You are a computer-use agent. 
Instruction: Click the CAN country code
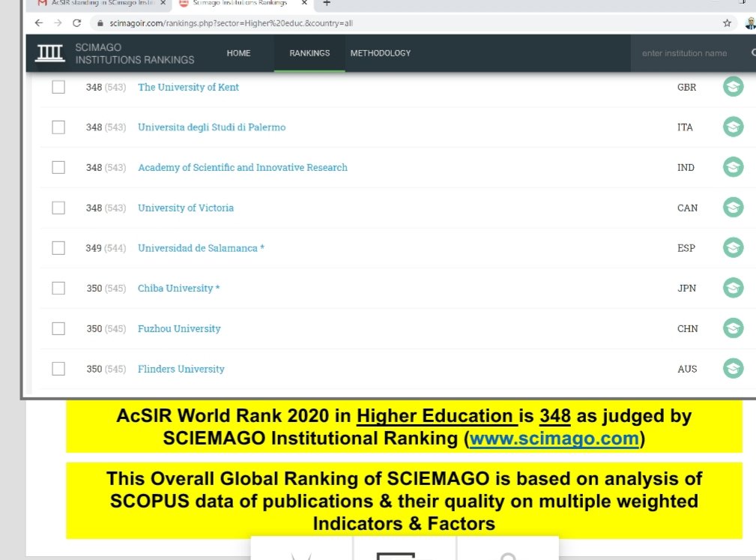(x=687, y=208)
